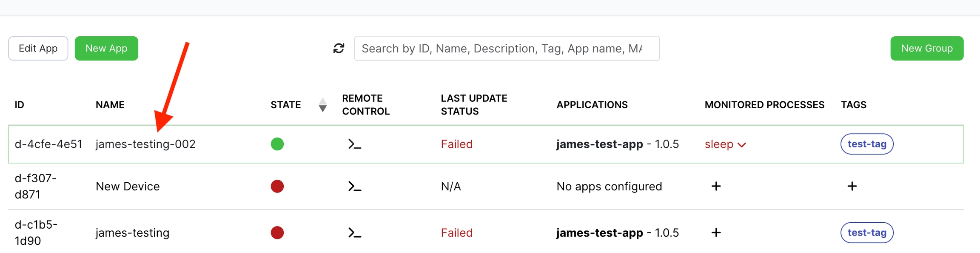The height and width of the screenshot is (253, 980).
Task: Open remote terminal for james-testing device
Action: (354, 233)
